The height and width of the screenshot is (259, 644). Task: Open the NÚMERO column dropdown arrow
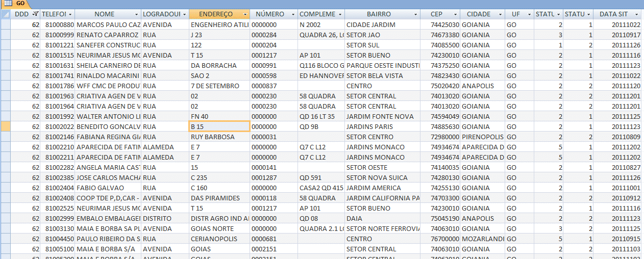[x=292, y=14]
